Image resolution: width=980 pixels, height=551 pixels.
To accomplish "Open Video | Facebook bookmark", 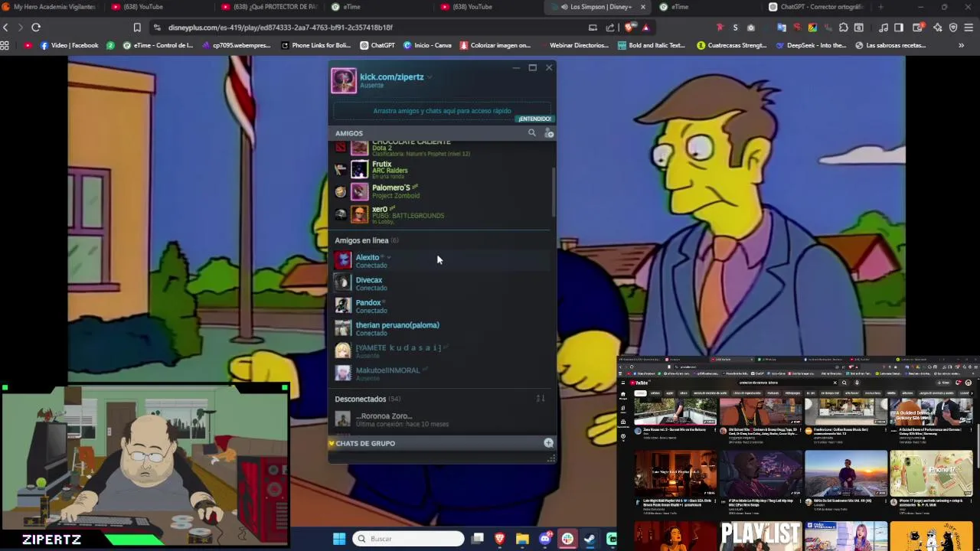I will pos(70,45).
